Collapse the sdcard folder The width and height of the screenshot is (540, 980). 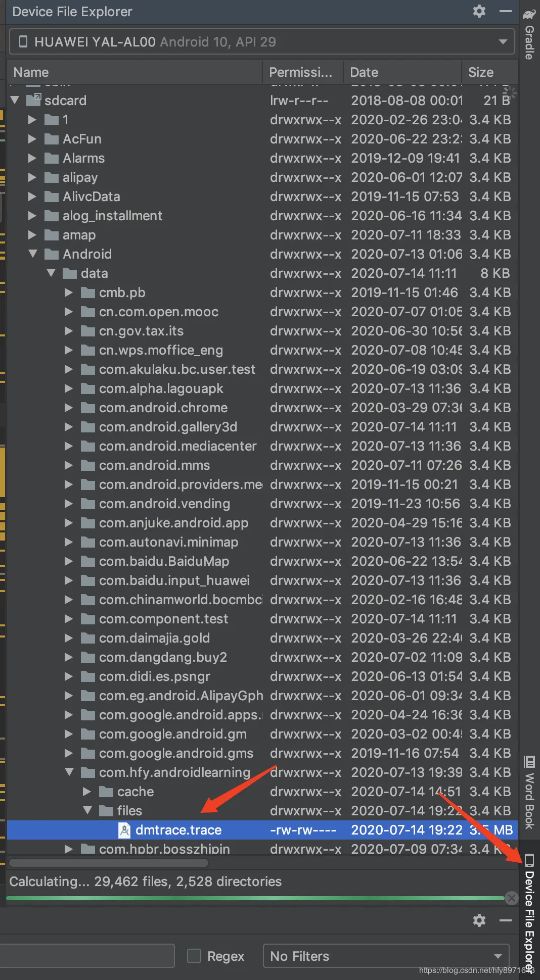[x=15, y=101]
